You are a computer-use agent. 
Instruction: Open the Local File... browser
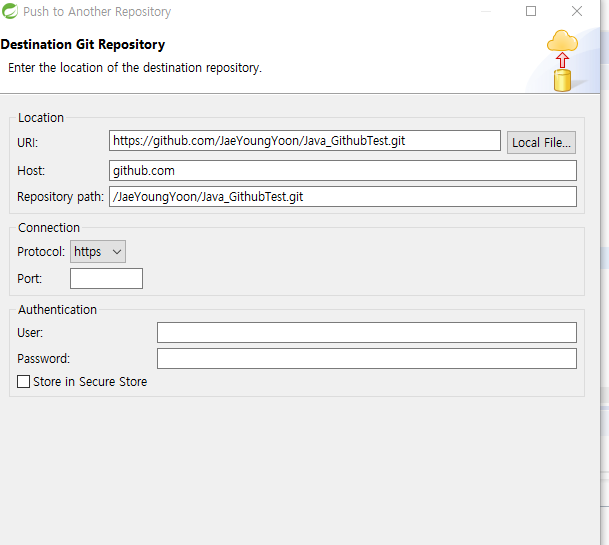[541, 143]
